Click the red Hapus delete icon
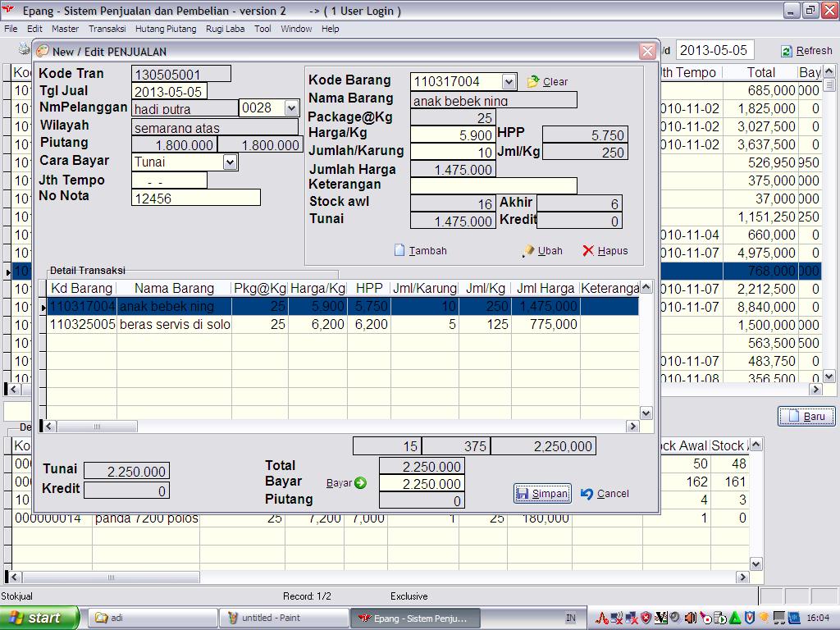This screenshot has width=840, height=630. point(588,250)
